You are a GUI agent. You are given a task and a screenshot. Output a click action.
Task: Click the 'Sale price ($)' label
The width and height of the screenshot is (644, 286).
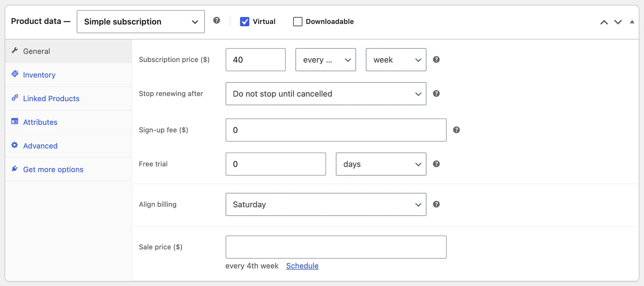(x=160, y=247)
